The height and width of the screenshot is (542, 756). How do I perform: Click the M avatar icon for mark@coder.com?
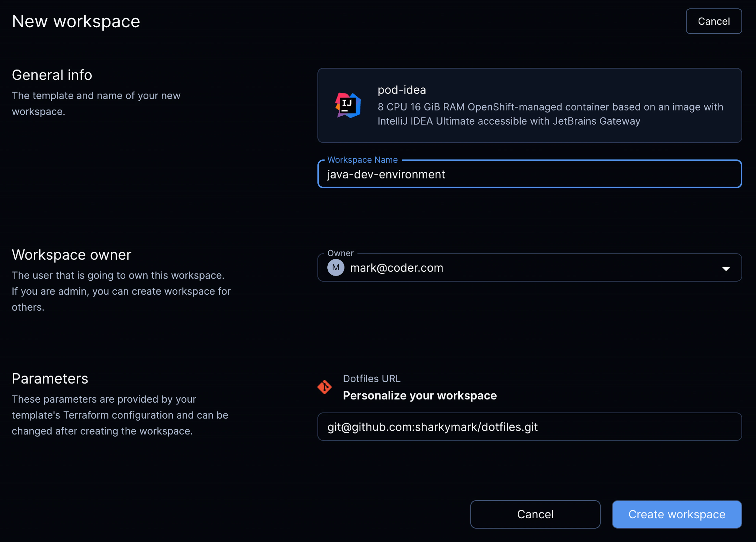click(336, 267)
